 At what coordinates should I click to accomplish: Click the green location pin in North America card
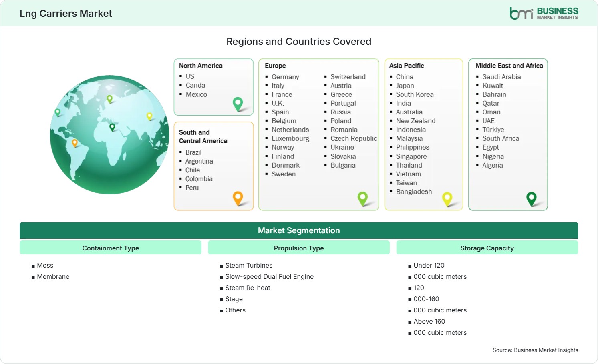(x=238, y=104)
